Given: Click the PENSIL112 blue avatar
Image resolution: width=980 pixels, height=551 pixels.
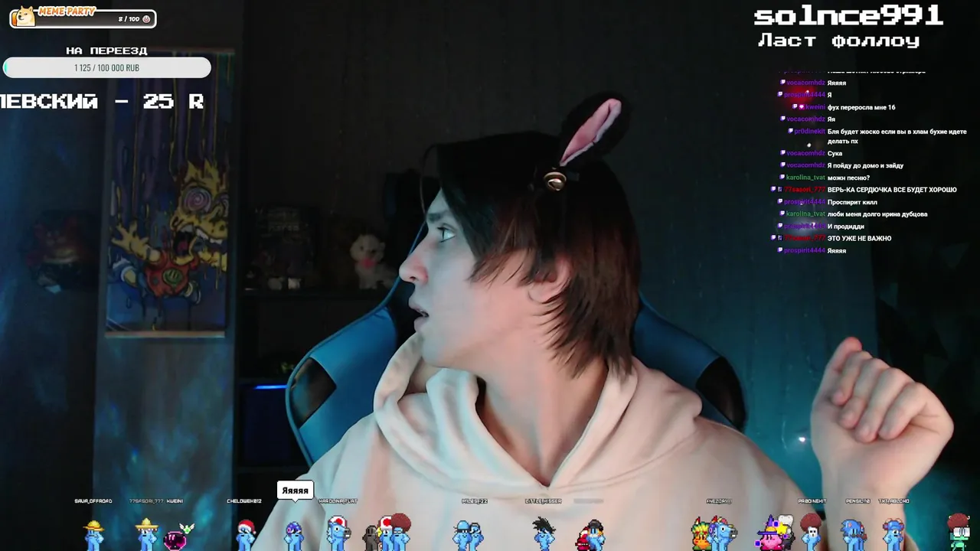Looking at the screenshot, I should pos(853,535).
